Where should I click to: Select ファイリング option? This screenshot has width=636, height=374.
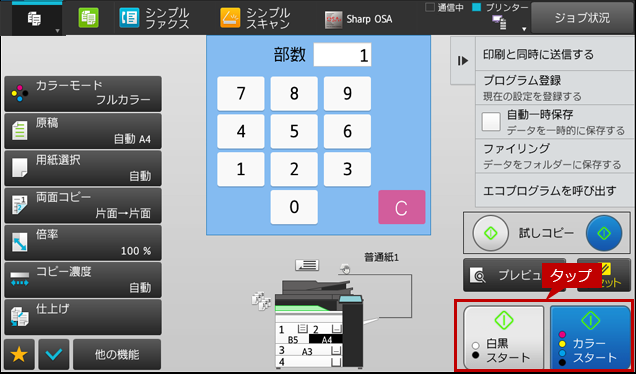click(555, 156)
